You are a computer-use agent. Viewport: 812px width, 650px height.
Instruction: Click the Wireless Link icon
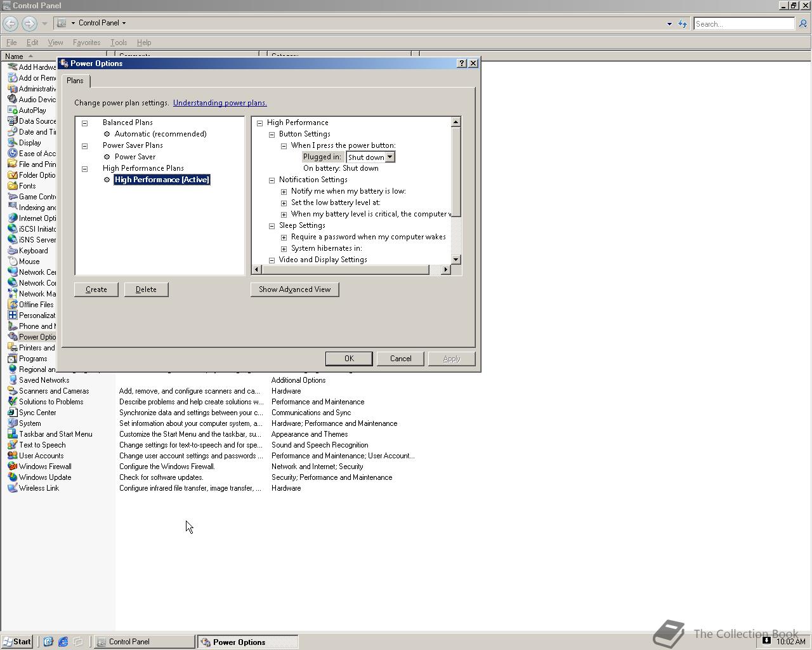tap(12, 488)
